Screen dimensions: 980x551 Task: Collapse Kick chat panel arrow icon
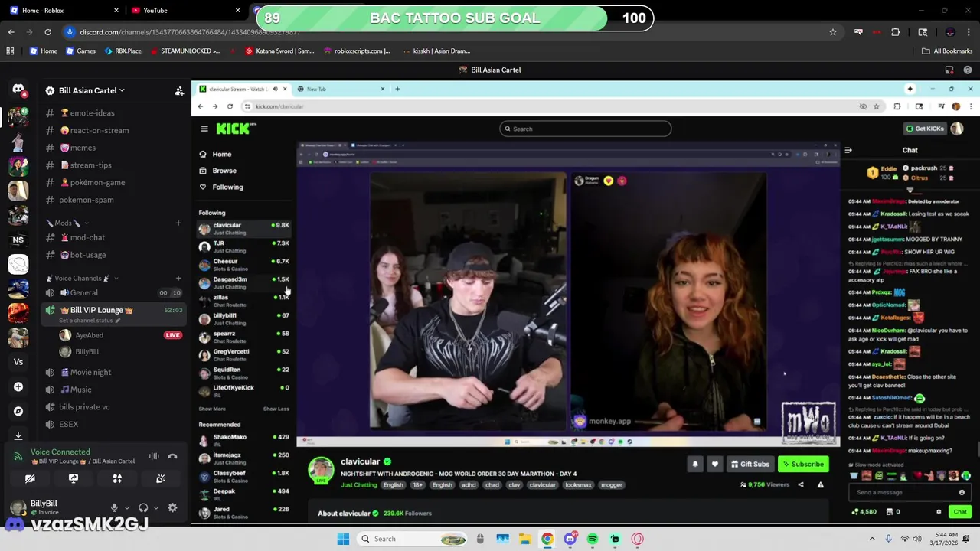click(x=848, y=150)
